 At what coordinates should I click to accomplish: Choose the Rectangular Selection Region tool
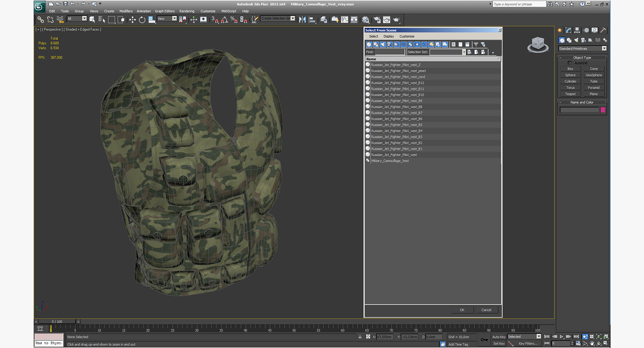tap(112, 20)
